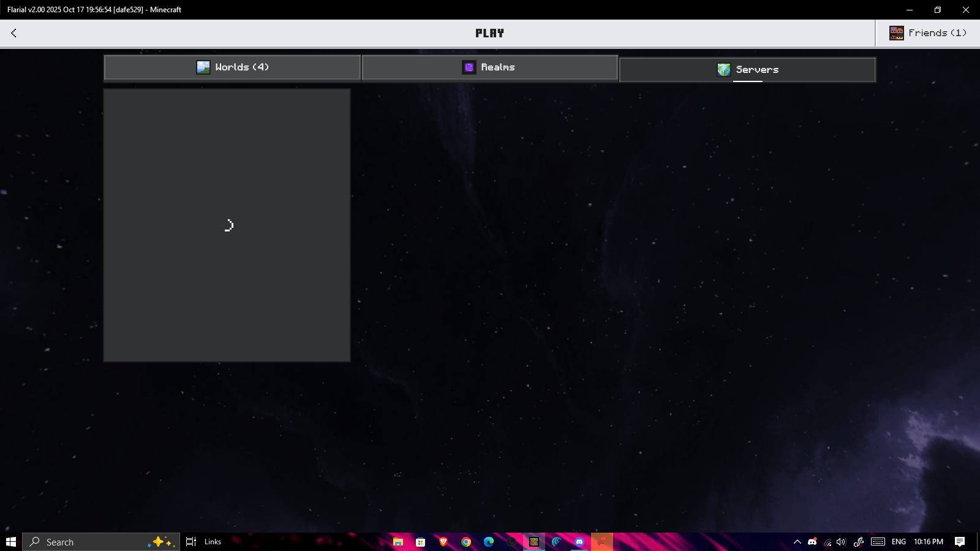Open Discord from the taskbar
Screen dimensions: 980x551
click(x=579, y=542)
